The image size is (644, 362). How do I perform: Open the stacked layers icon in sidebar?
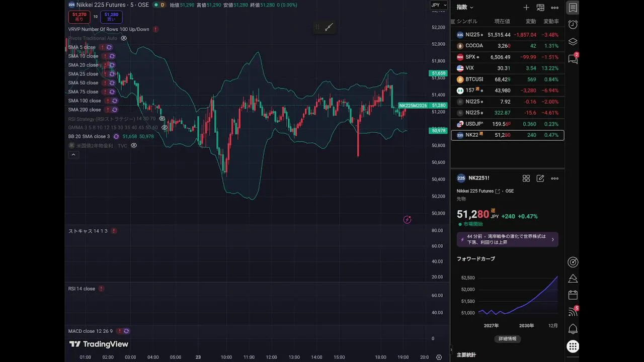(573, 42)
